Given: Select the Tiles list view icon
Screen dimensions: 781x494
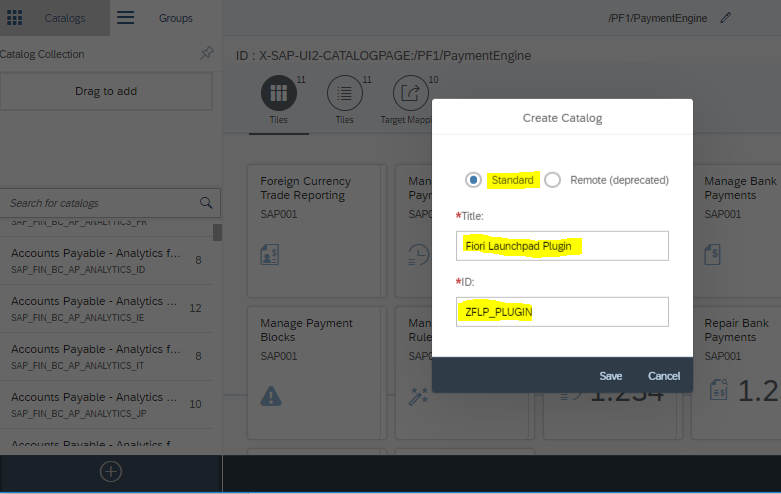Looking at the screenshot, I should point(344,94).
